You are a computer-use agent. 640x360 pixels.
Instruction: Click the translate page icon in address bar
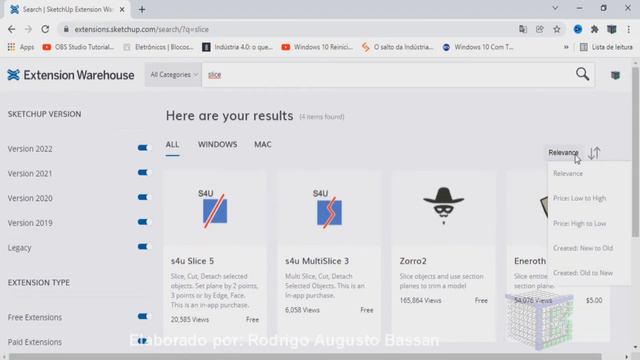[523, 29]
